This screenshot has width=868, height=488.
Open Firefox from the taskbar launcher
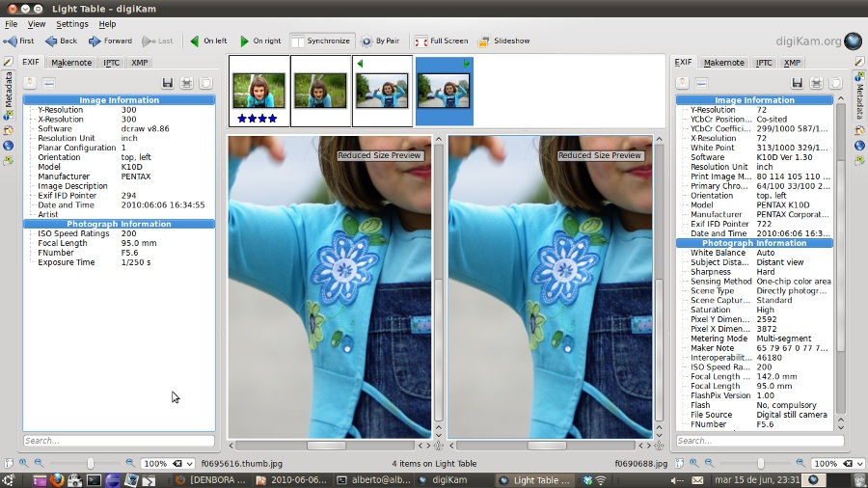(57, 480)
